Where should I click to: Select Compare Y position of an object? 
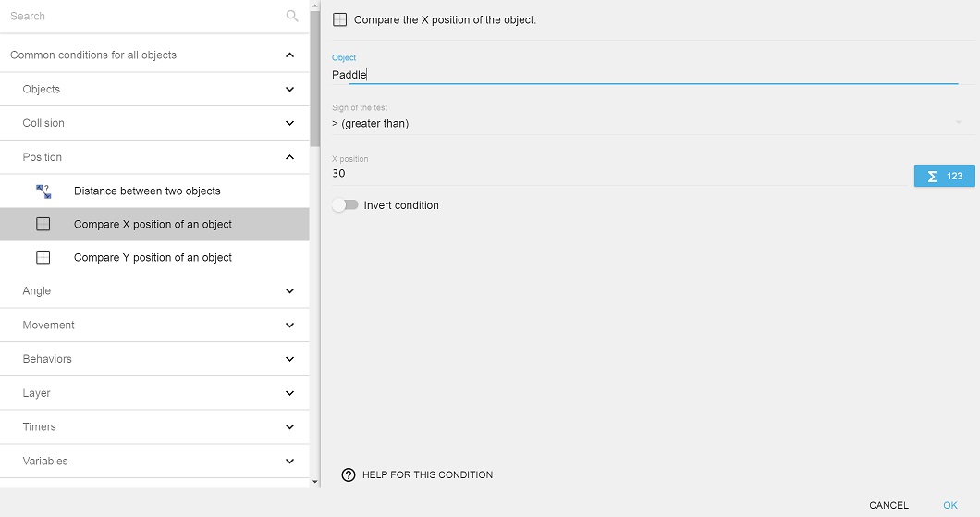tap(153, 258)
